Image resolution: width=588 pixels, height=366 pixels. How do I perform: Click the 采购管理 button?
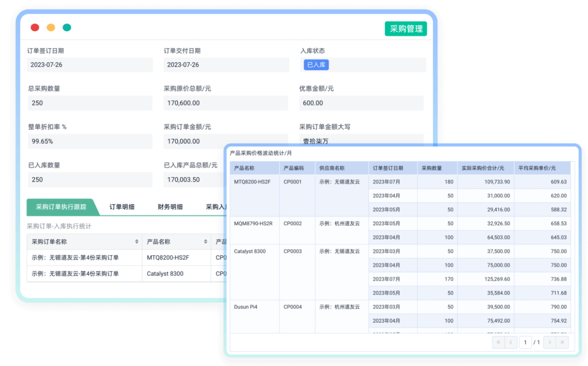[406, 29]
